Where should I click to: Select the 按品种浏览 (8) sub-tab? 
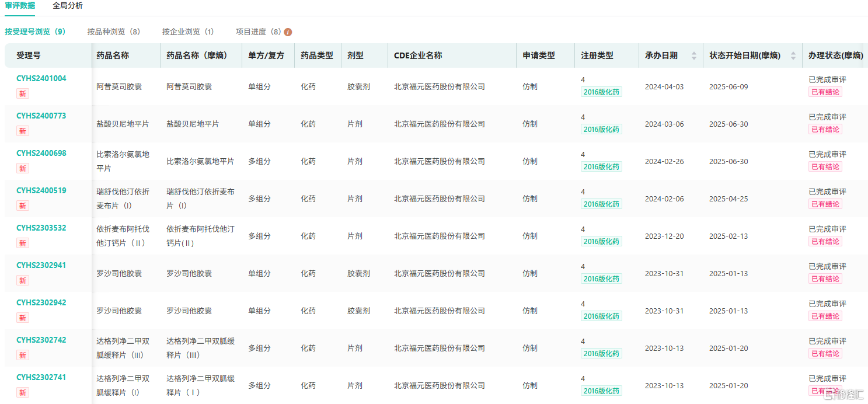(x=114, y=32)
